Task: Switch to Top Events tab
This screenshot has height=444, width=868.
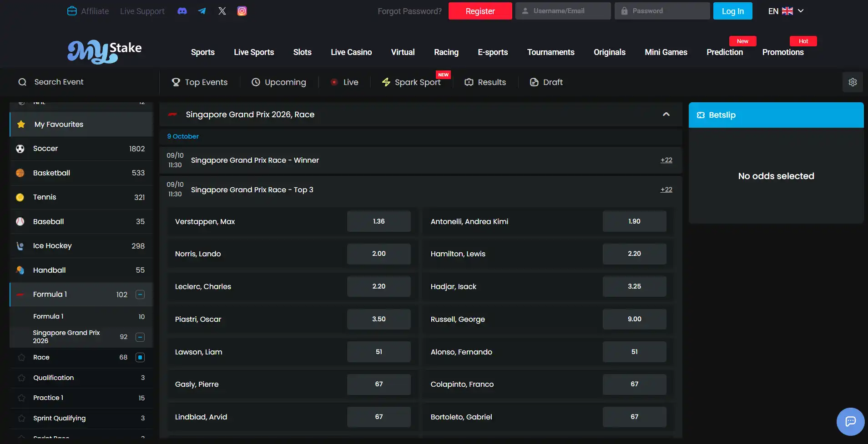Action: point(199,82)
